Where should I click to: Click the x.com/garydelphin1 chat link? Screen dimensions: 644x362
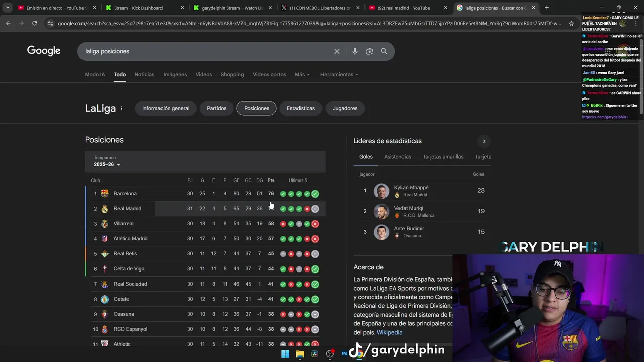[x=605, y=117]
